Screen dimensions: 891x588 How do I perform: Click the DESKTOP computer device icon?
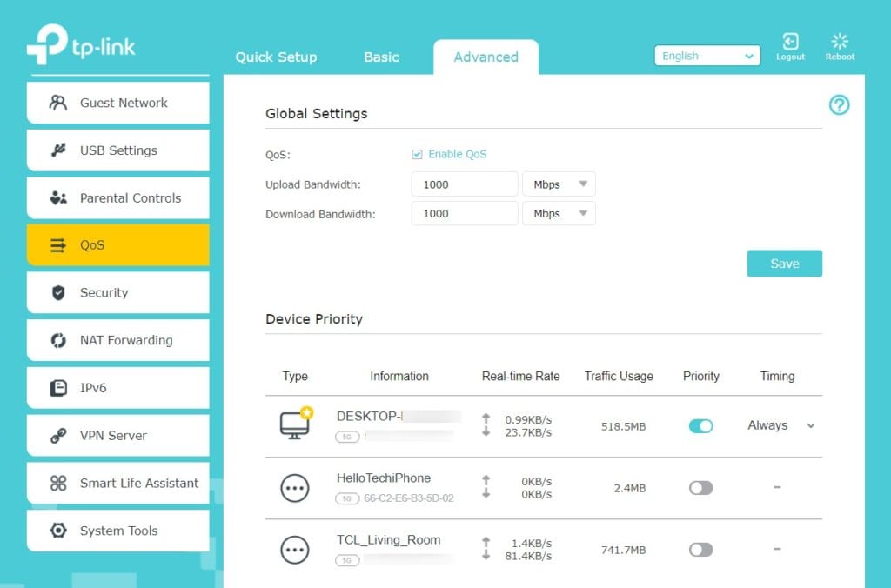295,424
